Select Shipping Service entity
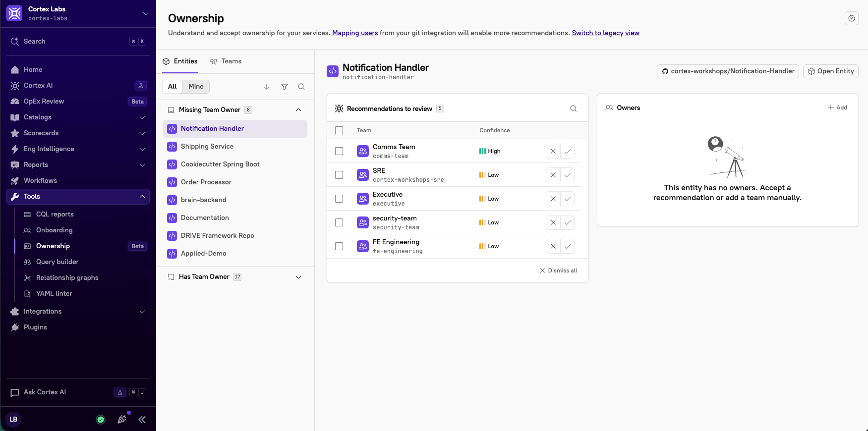The image size is (868, 431). tap(235, 147)
